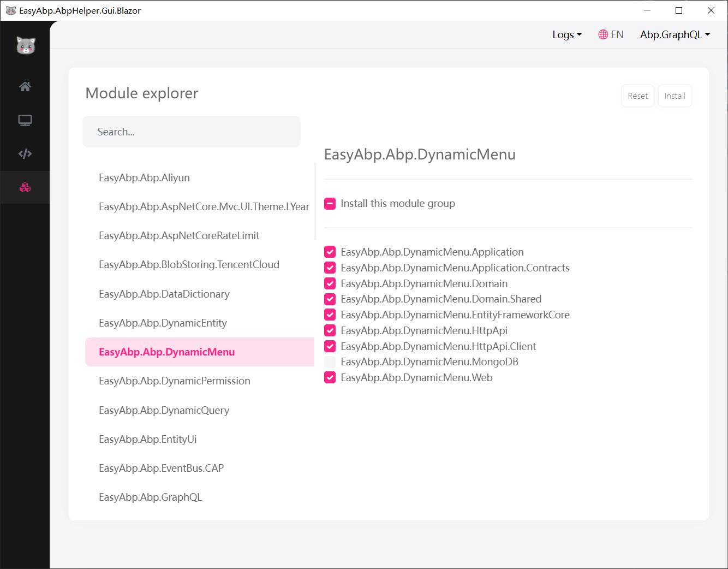Select EasyAbp.Abp.GraphQL module
This screenshot has height=569, width=728.
click(x=200, y=497)
